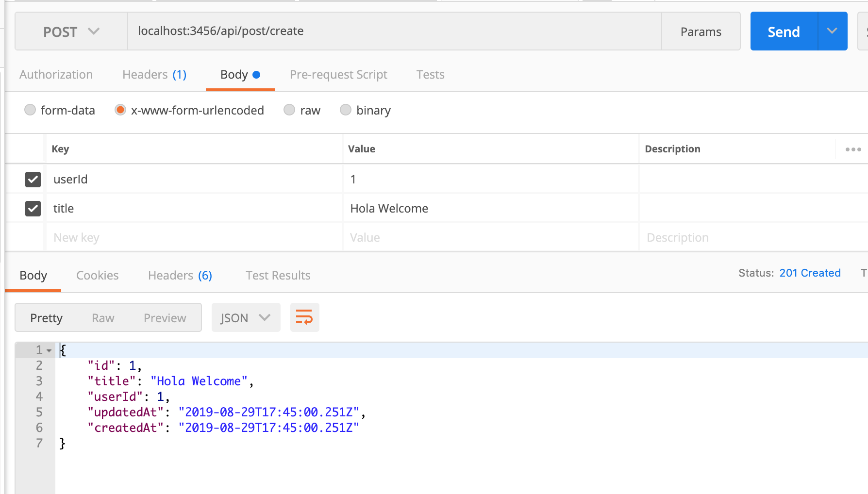Click the New key input field
Image resolution: width=868 pixels, height=494 pixels.
(x=194, y=238)
